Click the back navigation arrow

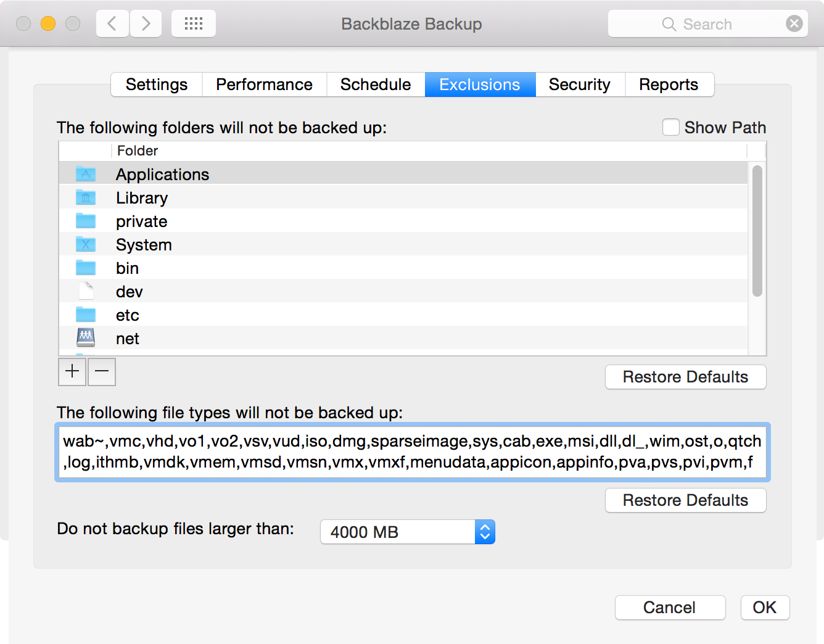click(112, 24)
